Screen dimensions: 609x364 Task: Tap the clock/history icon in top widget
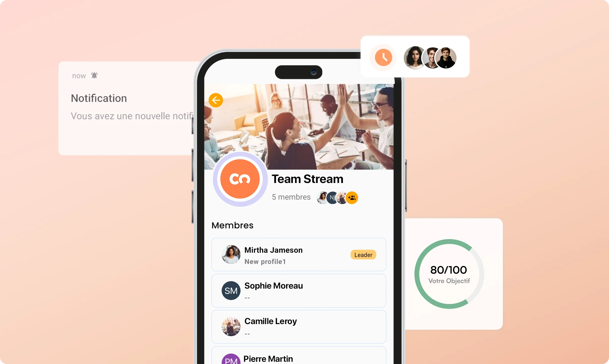[382, 57]
